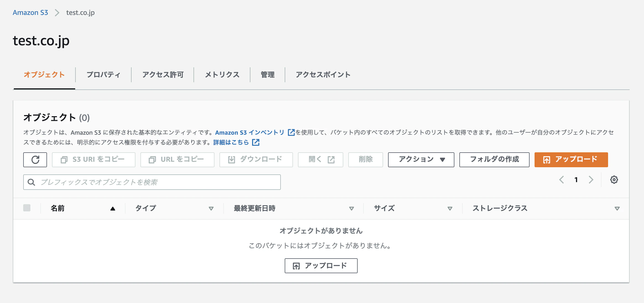Screen dimensions: 644x303
Task: Switch to アクセス許可 tab
Action: click(x=163, y=75)
